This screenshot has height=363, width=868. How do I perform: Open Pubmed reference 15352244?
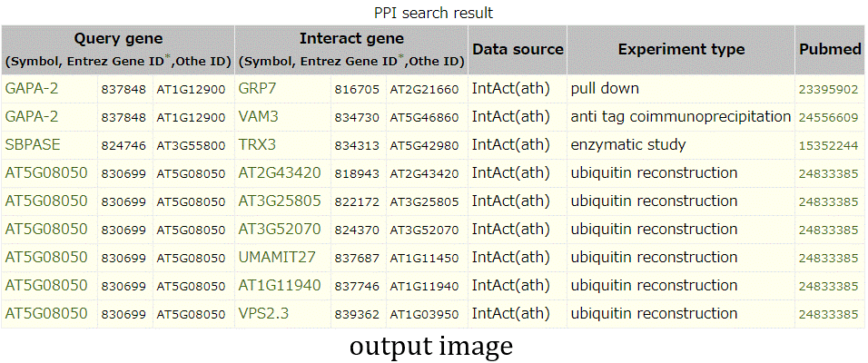(x=828, y=146)
